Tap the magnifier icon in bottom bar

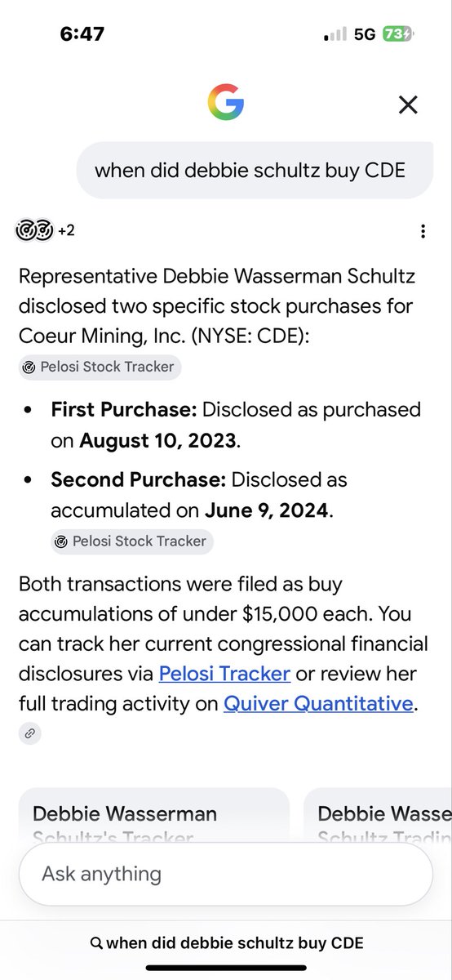(x=96, y=943)
